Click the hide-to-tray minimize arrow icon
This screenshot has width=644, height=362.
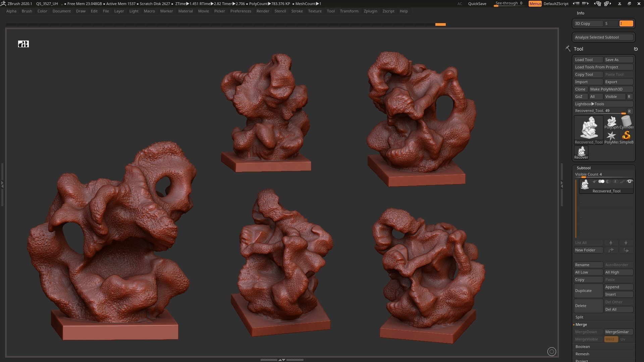tap(620, 3)
